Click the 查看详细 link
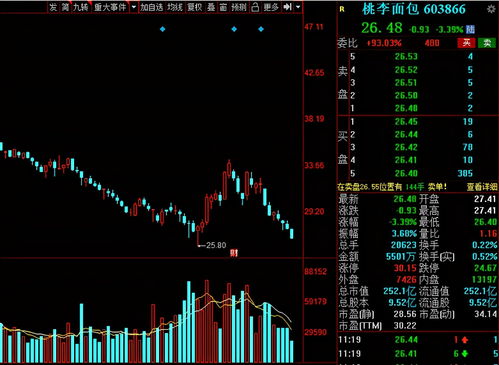Image resolution: width=499 pixels, height=365 pixels. (x=482, y=187)
